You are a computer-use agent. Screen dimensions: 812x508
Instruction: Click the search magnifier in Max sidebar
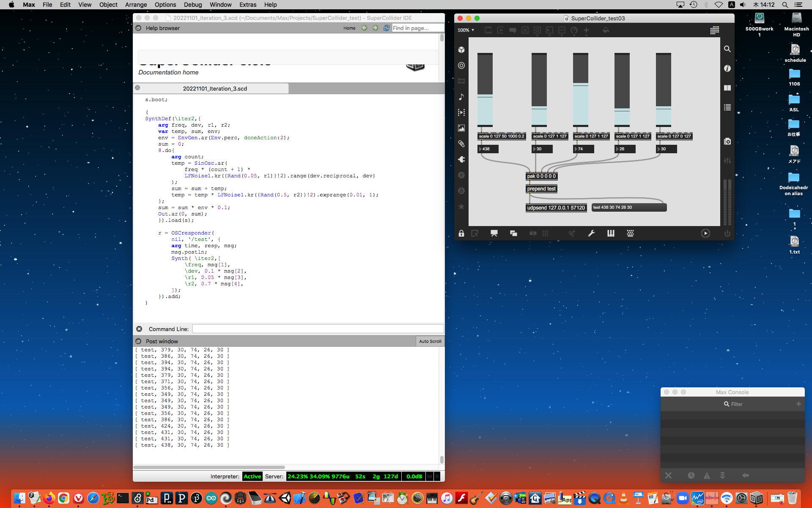click(x=727, y=49)
